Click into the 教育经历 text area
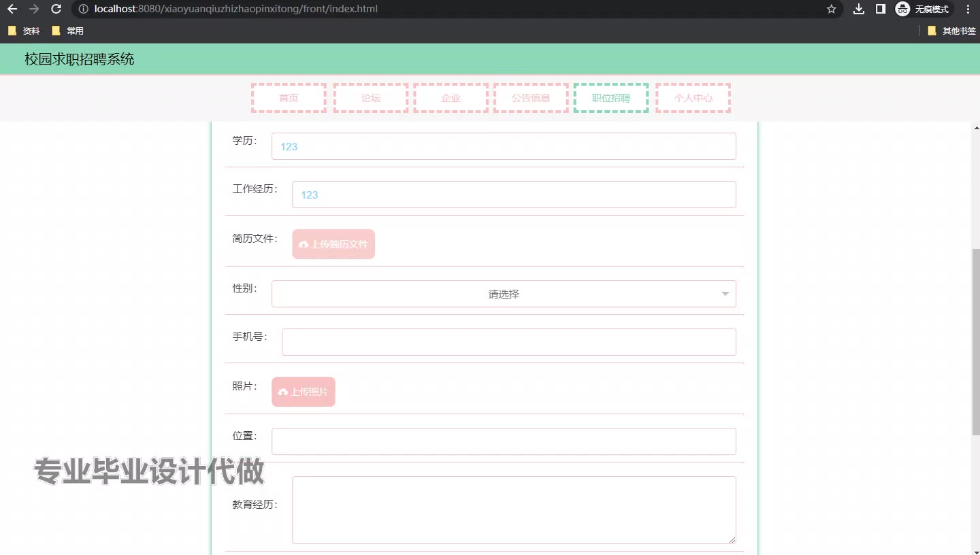 pyautogui.click(x=514, y=509)
